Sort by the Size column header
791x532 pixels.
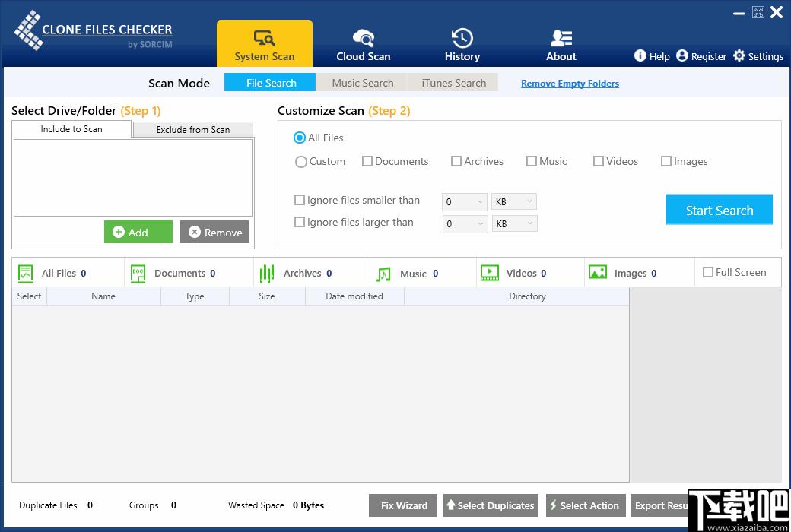267,296
